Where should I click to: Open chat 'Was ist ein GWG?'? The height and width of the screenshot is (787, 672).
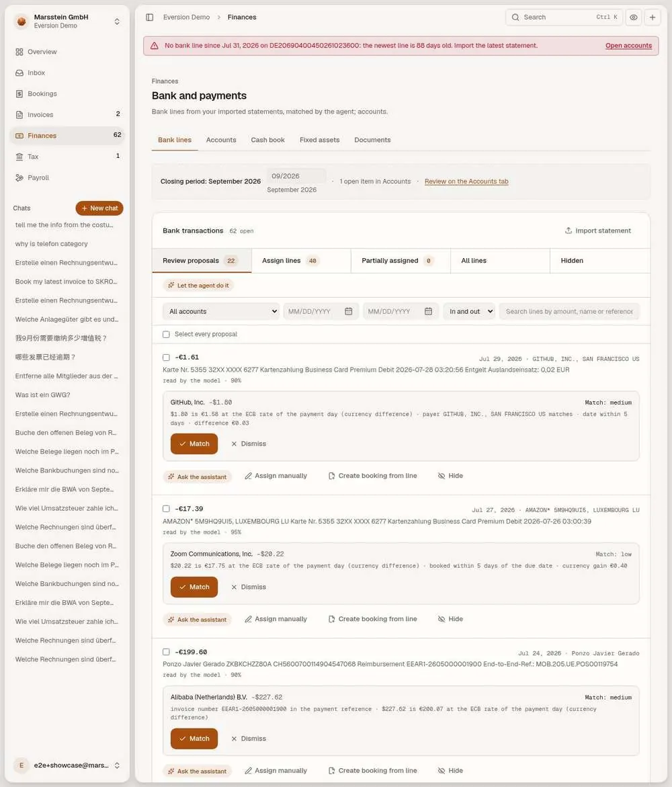point(67,395)
